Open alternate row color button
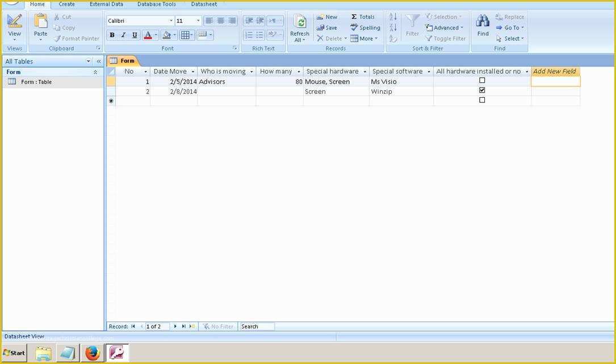616x364 pixels. coord(205,35)
